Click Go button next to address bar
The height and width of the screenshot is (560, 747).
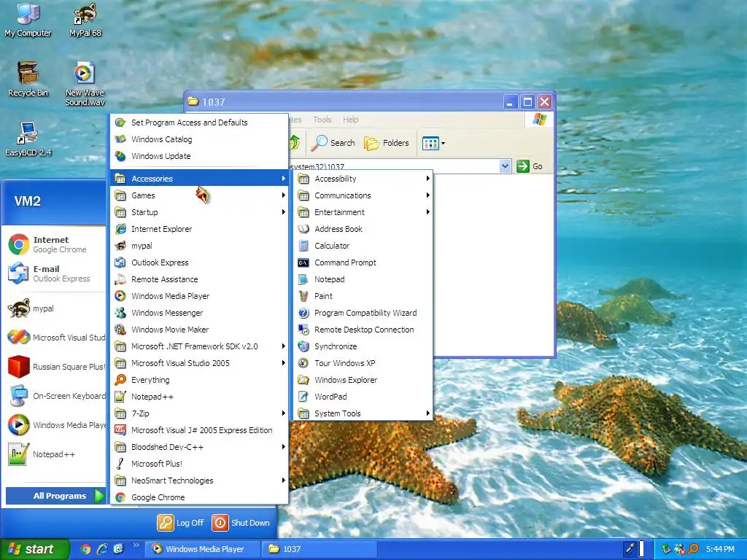[530, 166]
